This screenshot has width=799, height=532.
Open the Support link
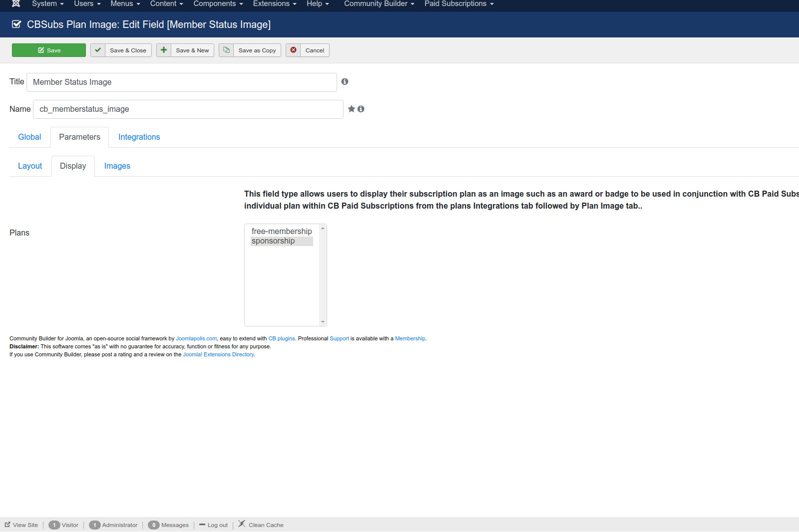pos(339,338)
